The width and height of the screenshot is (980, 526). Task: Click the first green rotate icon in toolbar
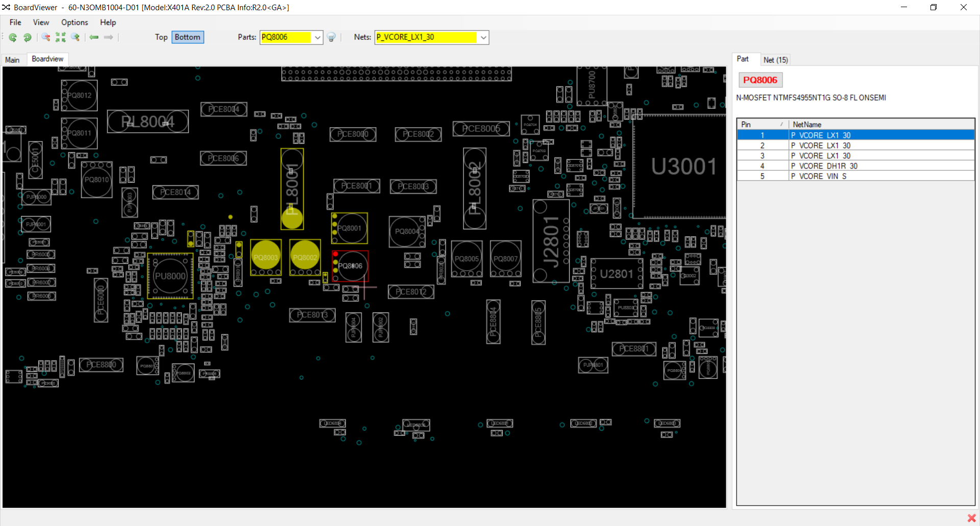pyautogui.click(x=13, y=37)
